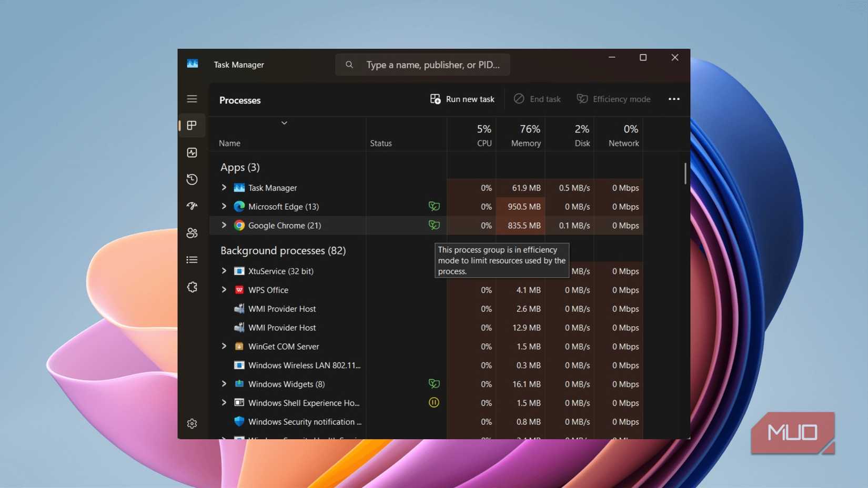Click the Microsoft Edge icon in process list
Viewport: 868px width, 488px height.
click(239, 207)
